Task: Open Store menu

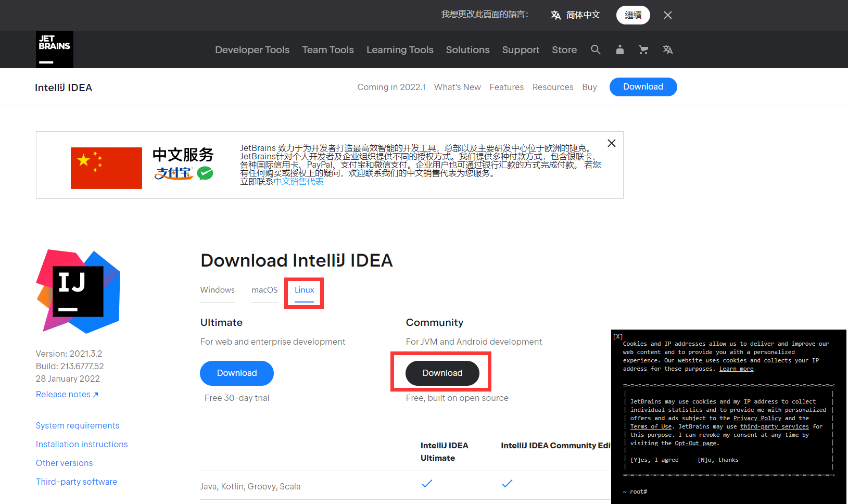Action: pos(564,49)
